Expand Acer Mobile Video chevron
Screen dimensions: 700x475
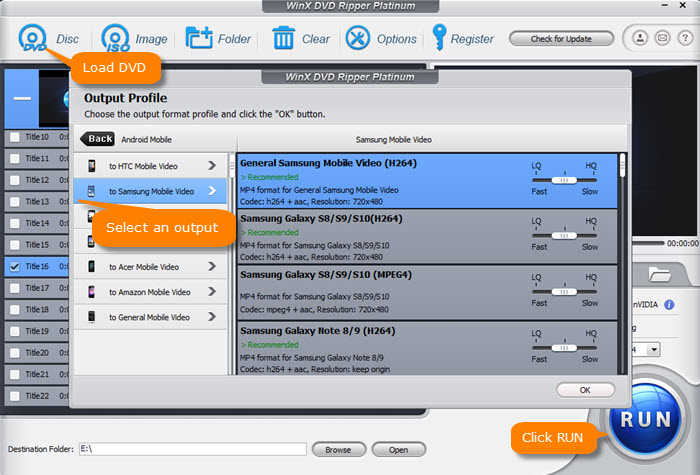(212, 267)
